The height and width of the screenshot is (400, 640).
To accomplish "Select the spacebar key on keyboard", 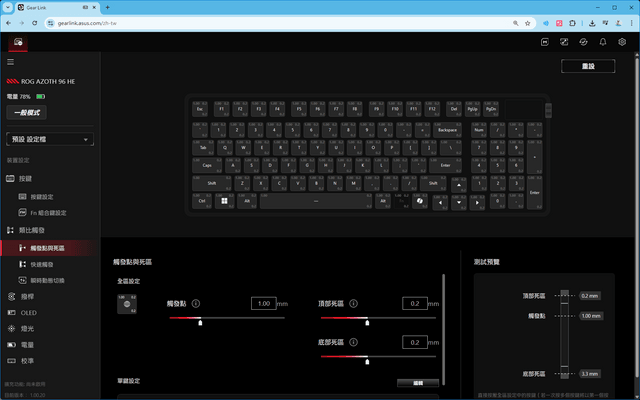I will pyautogui.click(x=316, y=201).
